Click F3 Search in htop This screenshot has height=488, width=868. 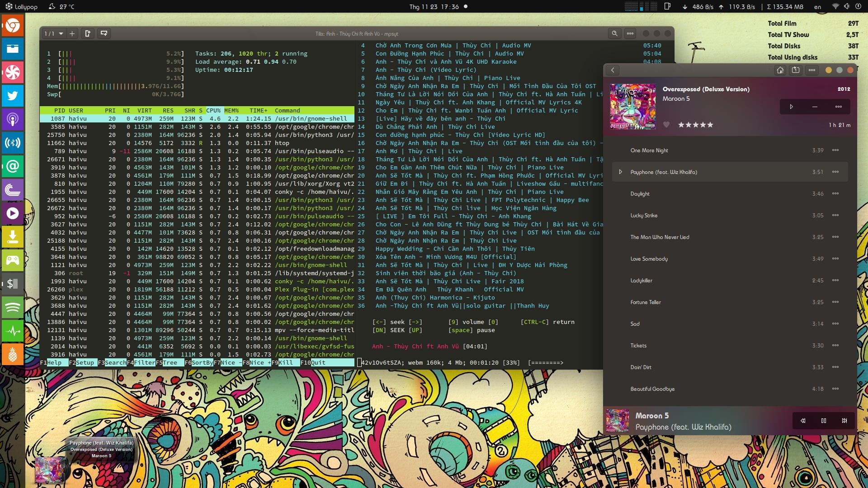[112, 362]
